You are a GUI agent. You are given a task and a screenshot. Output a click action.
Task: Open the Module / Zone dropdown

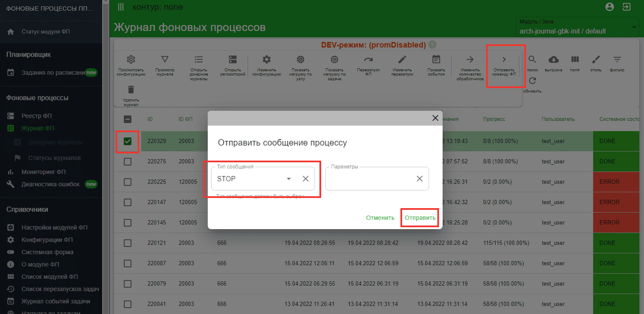[634, 27]
